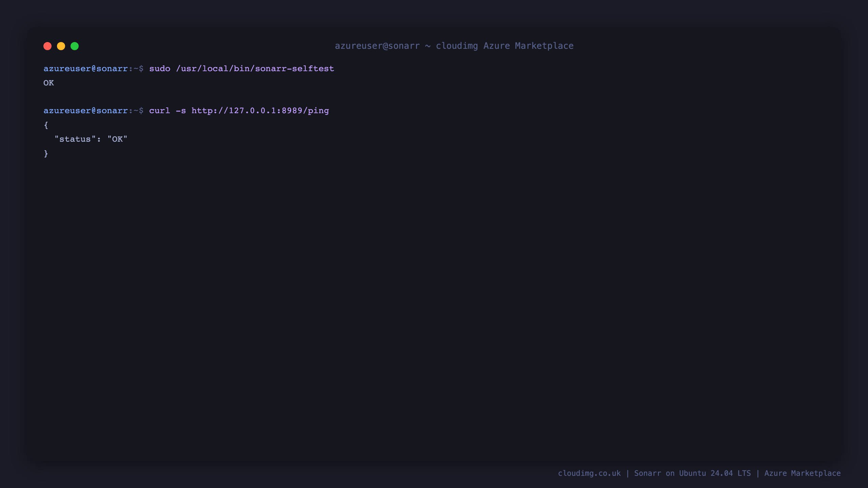868x488 pixels.
Task: Click the first 'azureuser@sonarr' prompt
Action: pyautogui.click(x=85, y=68)
